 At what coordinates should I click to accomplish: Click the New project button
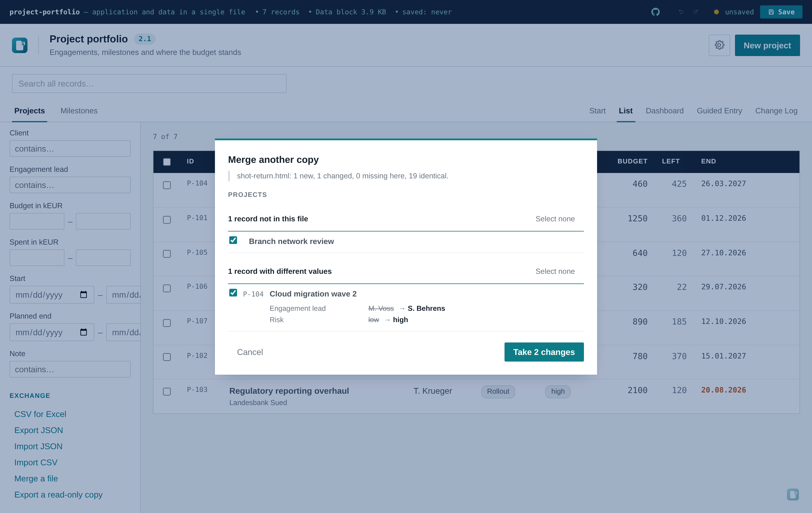tap(767, 45)
